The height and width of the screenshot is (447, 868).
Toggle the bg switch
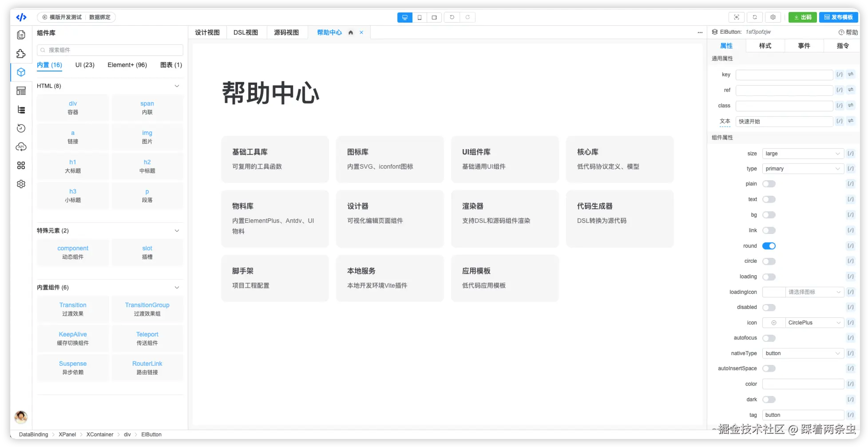(x=769, y=215)
